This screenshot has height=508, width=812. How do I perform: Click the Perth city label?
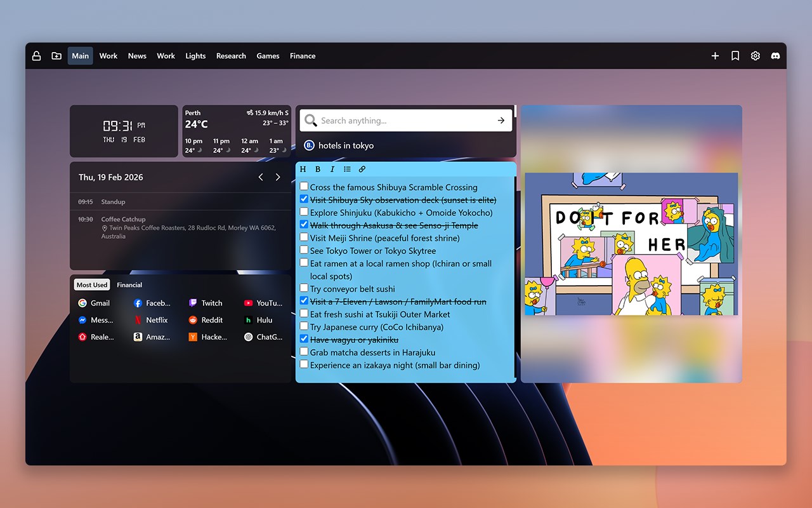pos(193,113)
